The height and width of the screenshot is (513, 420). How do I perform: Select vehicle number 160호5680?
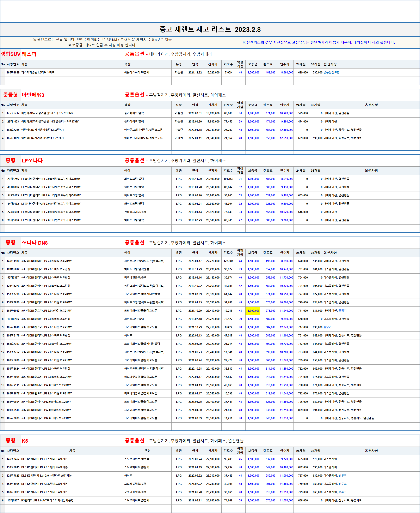click(13, 360)
